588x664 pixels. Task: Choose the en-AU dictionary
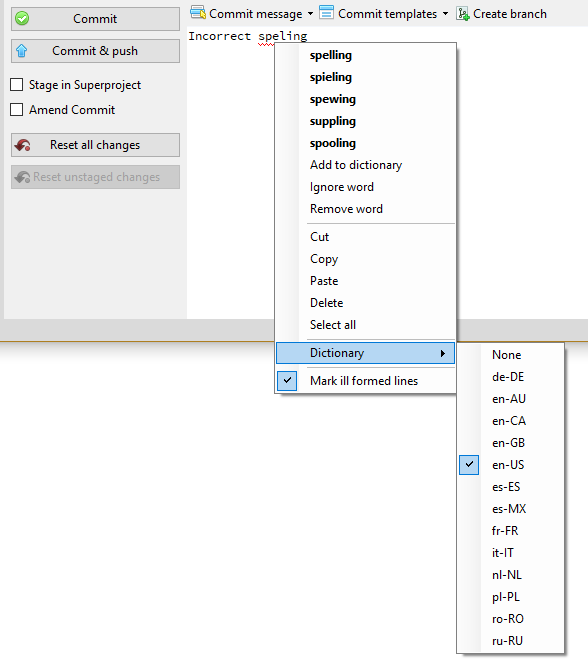coord(509,399)
